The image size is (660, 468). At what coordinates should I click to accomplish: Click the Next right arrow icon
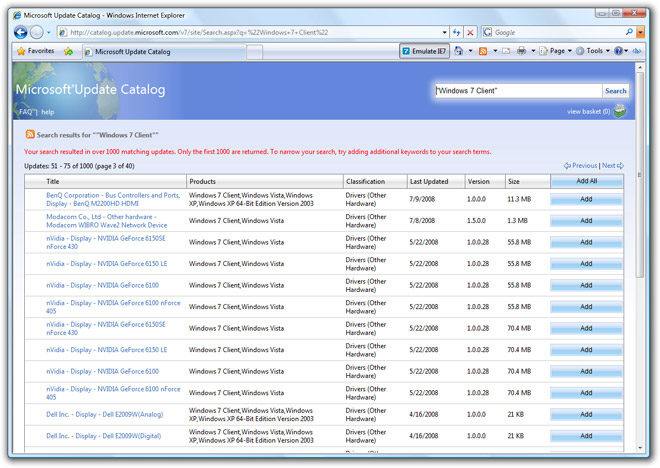pos(620,166)
